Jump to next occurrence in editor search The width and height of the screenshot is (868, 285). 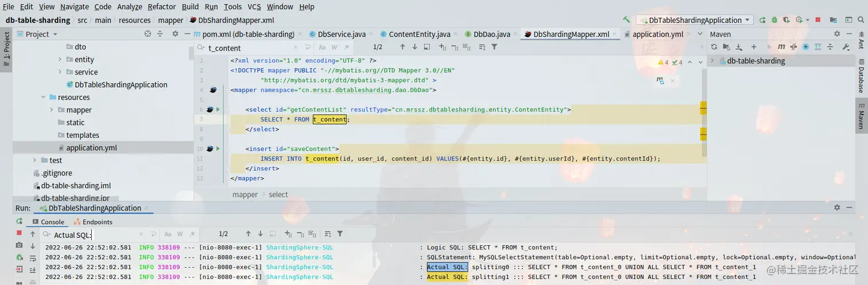tap(415, 47)
